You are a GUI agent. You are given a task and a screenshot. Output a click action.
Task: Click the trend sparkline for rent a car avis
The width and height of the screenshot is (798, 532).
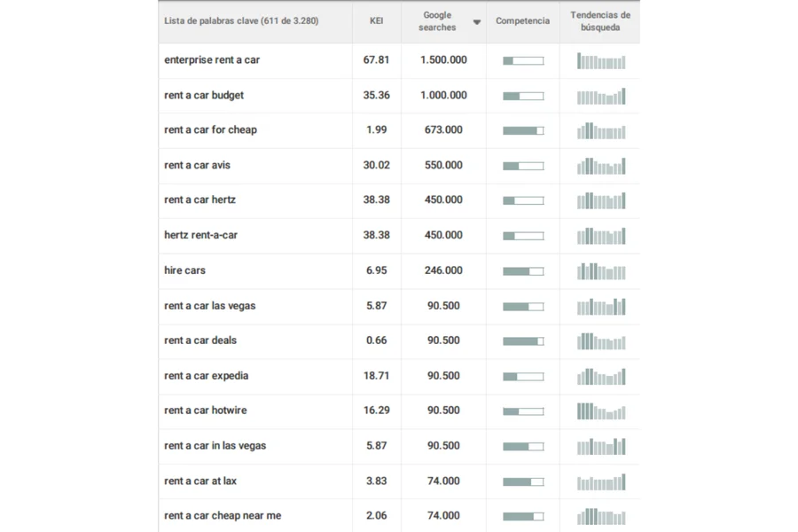click(601, 166)
